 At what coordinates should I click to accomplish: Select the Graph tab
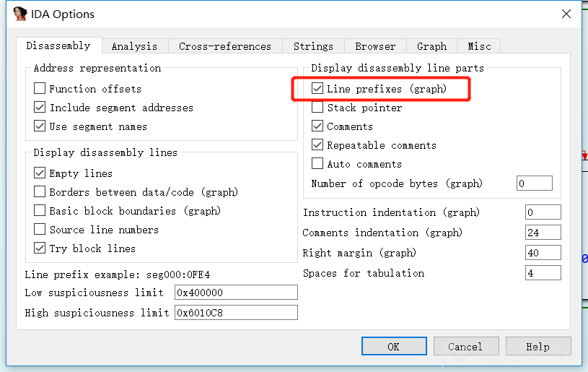coord(431,46)
